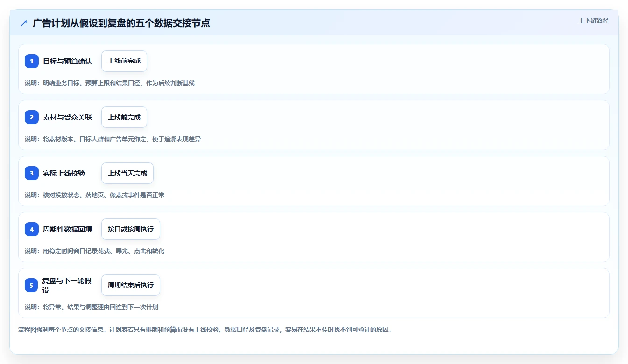Click 上线前完成 tag beside 素材与受众关联
This screenshot has width=628, height=364.
point(124,117)
